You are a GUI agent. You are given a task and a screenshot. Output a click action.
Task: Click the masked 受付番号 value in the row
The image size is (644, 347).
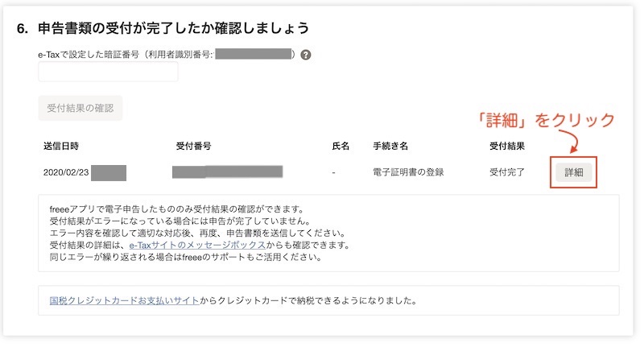point(228,171)
